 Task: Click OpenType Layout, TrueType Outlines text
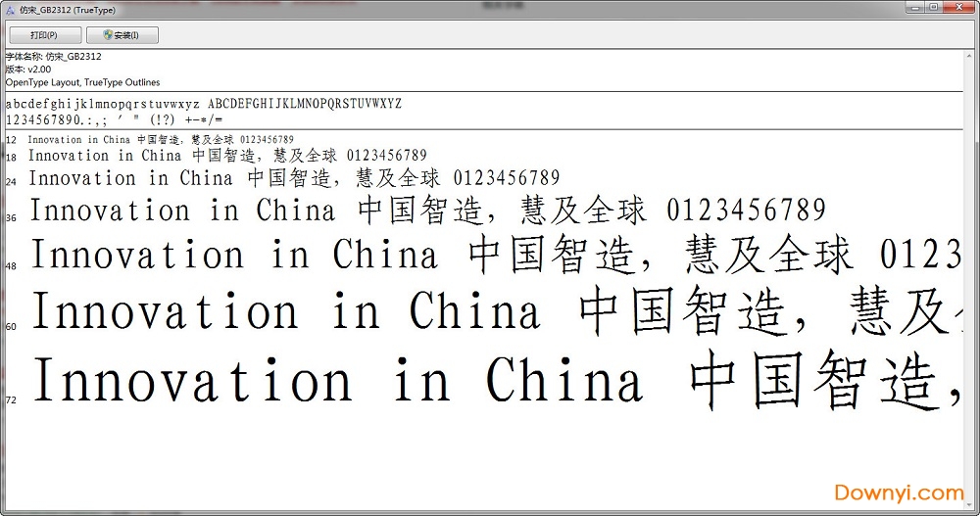pos(82,82)
